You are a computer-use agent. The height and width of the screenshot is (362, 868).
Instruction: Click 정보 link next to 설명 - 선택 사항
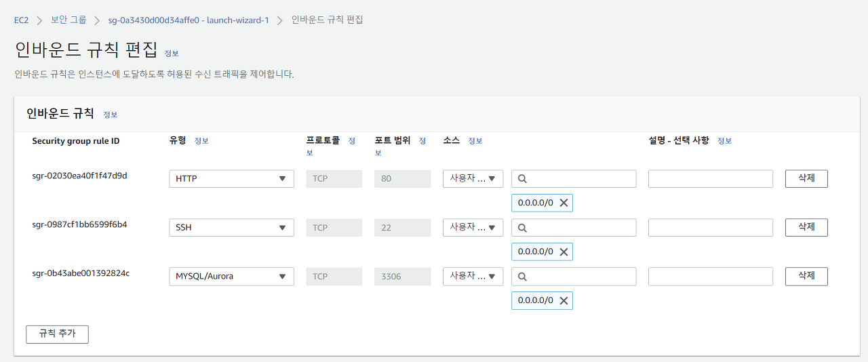725,141
